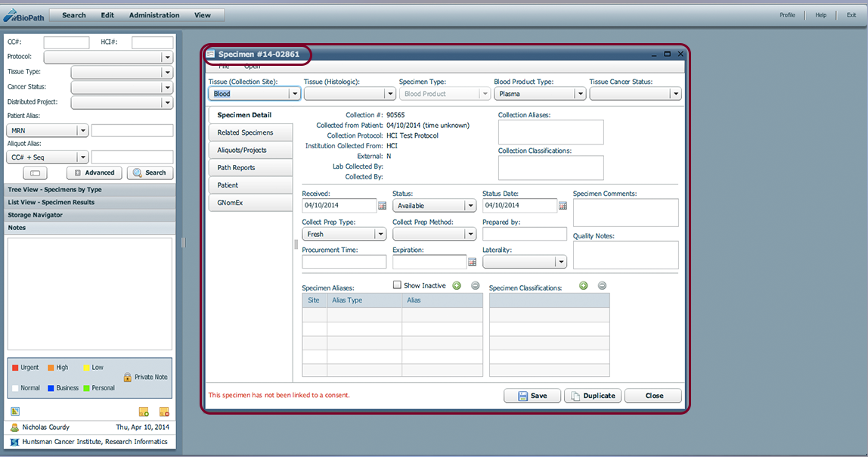Viewport: 868px width, 457px height.
Task: Click the Advanced search button
Action: pyautogui.click(x=94, y=173)
